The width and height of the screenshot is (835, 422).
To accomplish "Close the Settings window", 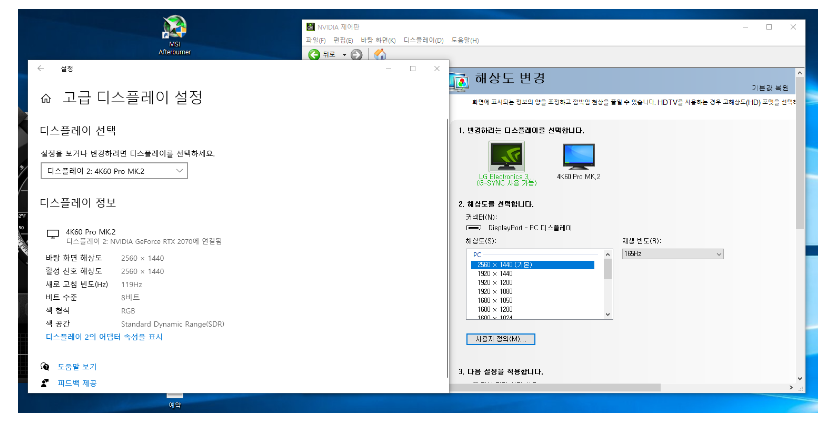I will (x=437, y=69).
